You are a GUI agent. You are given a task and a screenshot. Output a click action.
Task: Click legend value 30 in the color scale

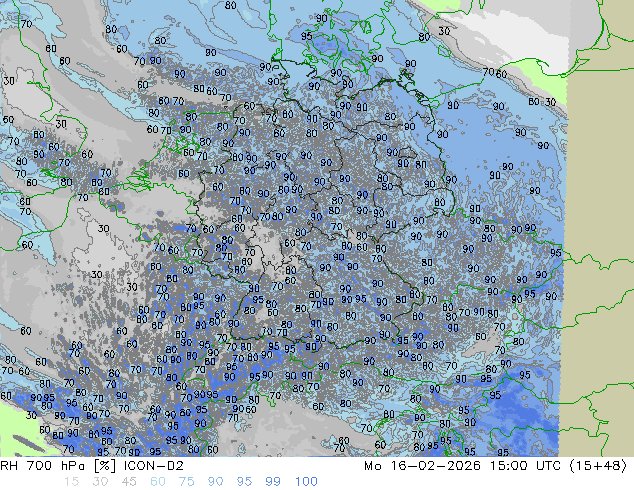pyautogui.click(x=100, y=482)
